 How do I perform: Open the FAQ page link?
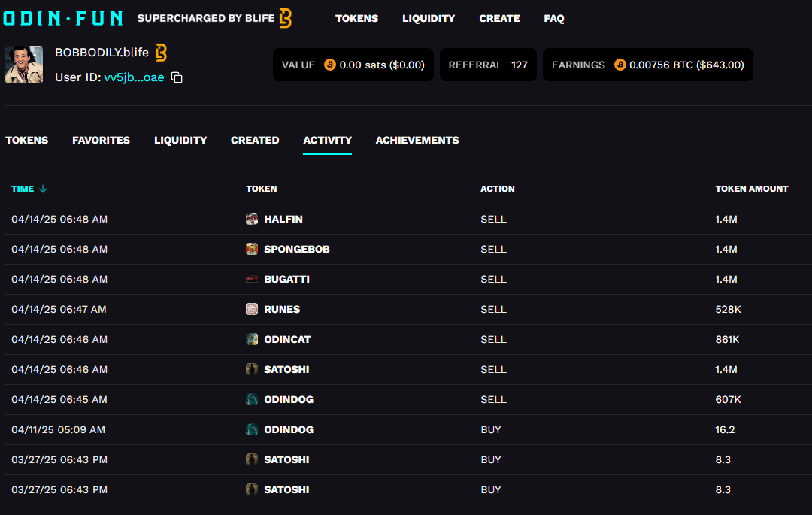coord(554,18)
